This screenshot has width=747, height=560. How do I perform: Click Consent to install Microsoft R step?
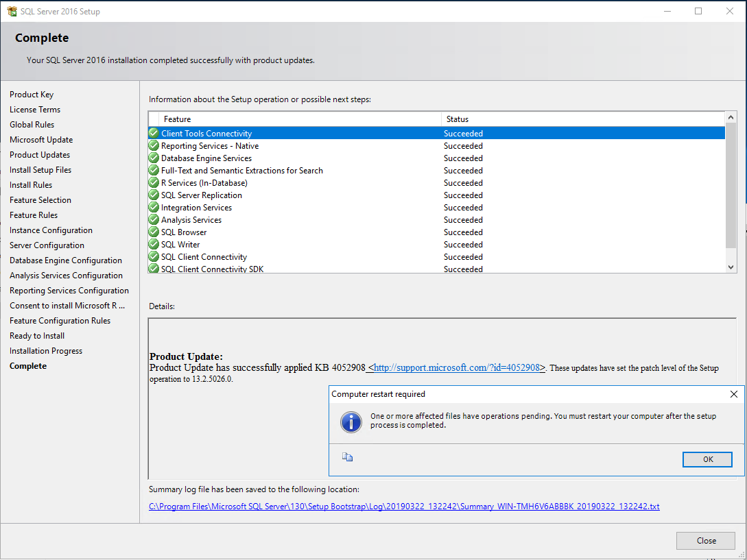click(x=67, y=306)
